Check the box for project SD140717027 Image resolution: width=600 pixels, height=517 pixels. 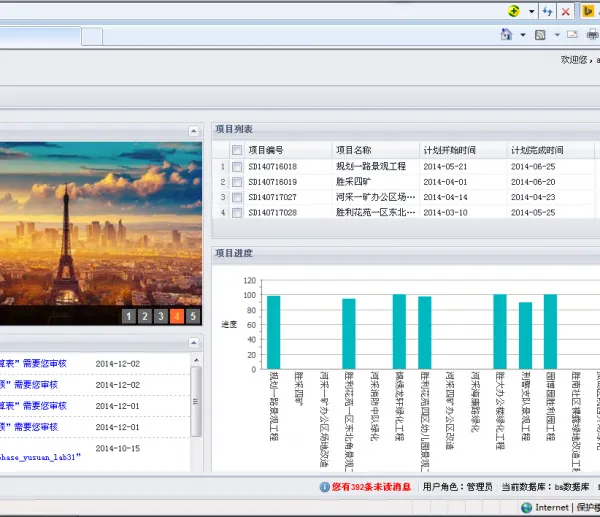pyautogui.click(x=237, y=197)
